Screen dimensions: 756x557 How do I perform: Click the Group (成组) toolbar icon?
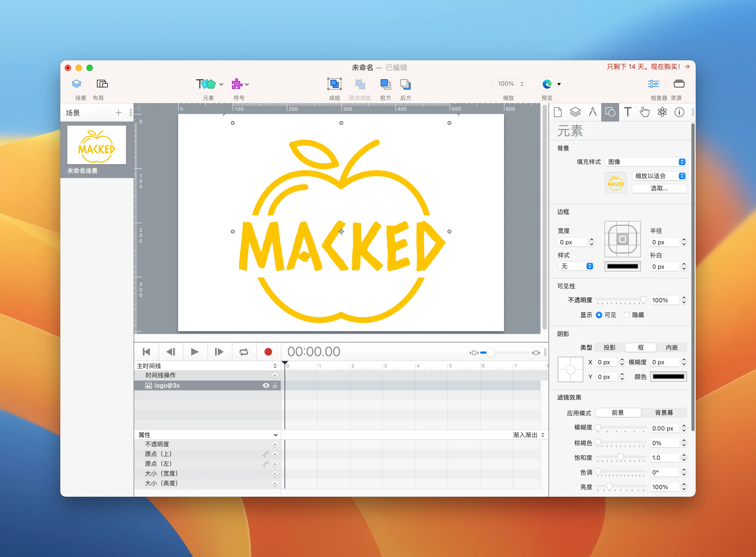(x=334, y=84)
